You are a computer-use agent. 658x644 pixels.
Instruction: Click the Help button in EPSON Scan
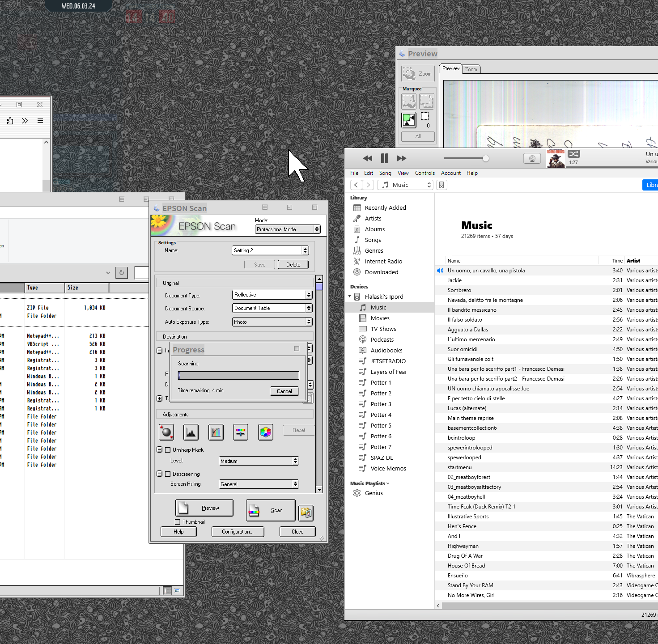pyautogui.click(x=178, y=532)
